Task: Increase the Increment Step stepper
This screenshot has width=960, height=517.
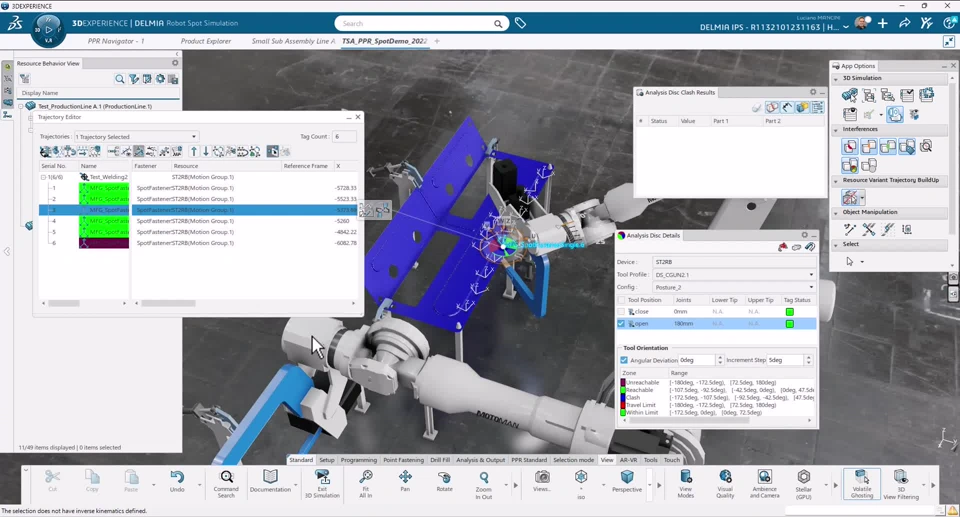Action: tap(809, 358)
